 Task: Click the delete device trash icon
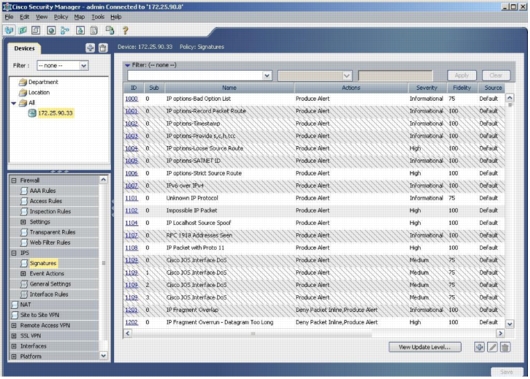tap(103, 48)
